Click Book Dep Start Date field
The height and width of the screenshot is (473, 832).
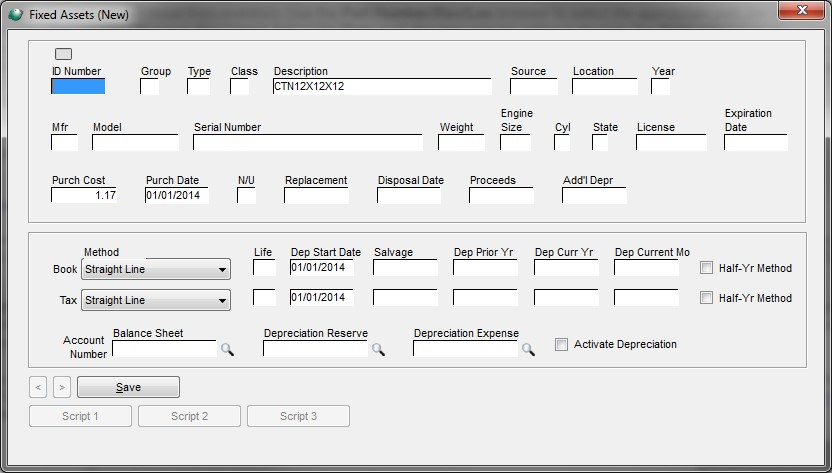pyautogui.click(x=322, y=267)
